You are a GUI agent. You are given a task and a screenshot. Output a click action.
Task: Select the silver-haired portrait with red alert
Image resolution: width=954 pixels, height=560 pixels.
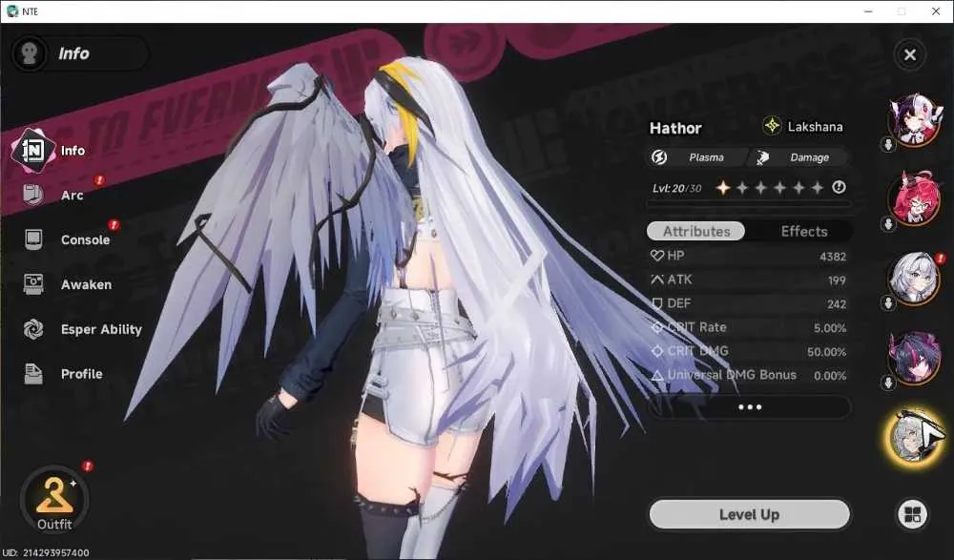pyautogui.click(x=914, y=278)
